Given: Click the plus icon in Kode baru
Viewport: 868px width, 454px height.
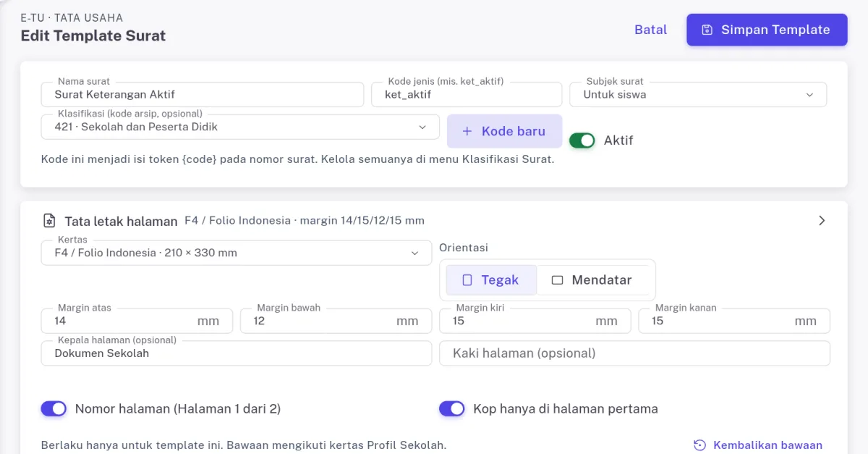Looking at the screenshot, I should (x=467, y=131).
